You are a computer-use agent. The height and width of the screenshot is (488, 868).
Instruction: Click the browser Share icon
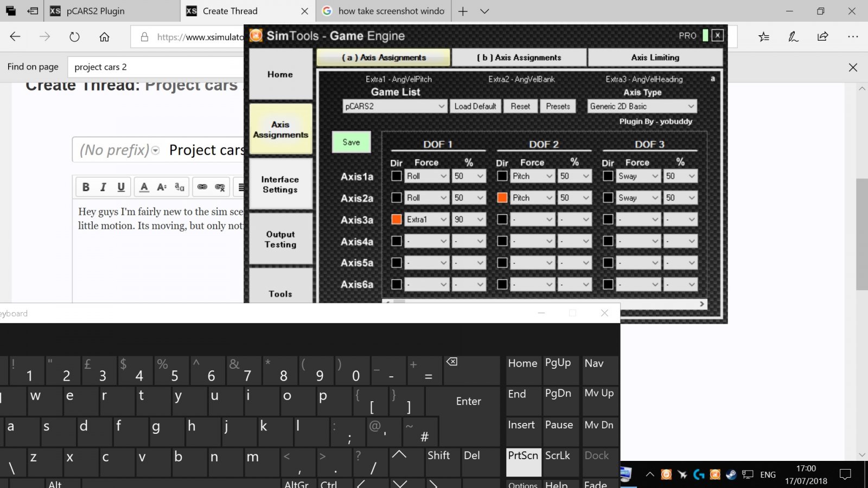(823, 37)
